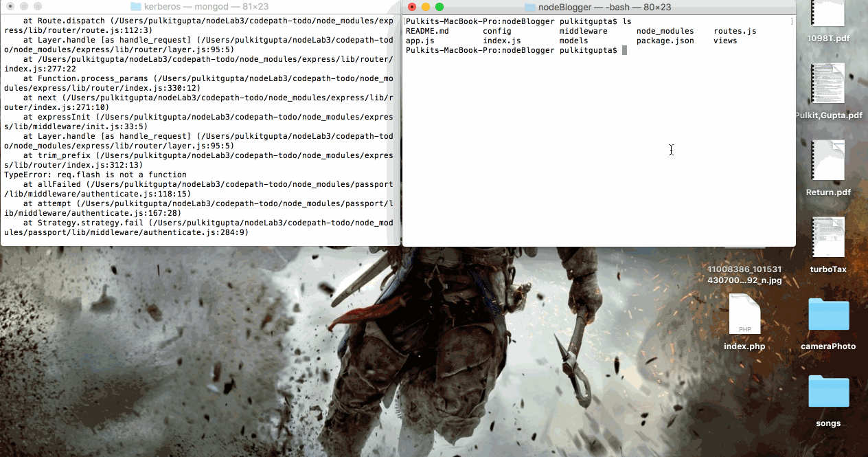Minimize the nodeBlogger terminal window
868x457 pixels.
[426, 7]
